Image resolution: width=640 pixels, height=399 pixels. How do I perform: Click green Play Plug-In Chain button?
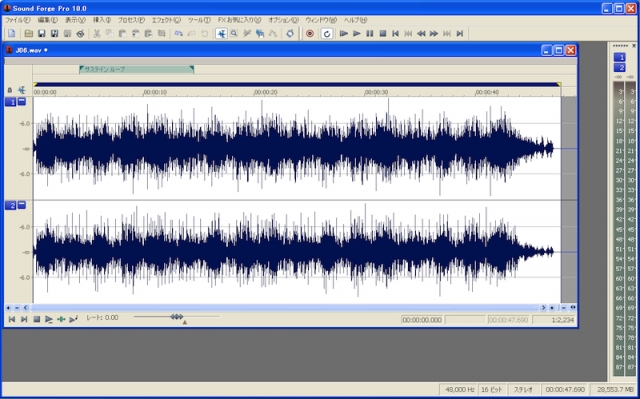pyautogui.click(x=61, y=319)
